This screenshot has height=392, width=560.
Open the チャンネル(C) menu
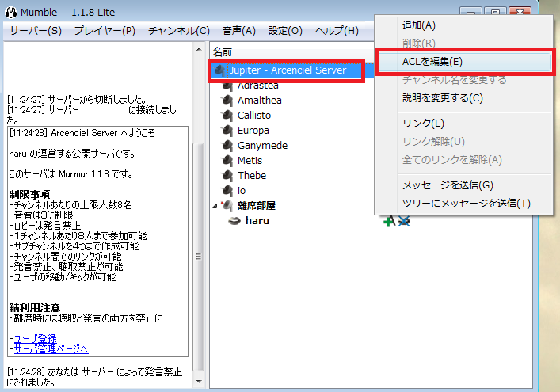[x=179, y=31]
